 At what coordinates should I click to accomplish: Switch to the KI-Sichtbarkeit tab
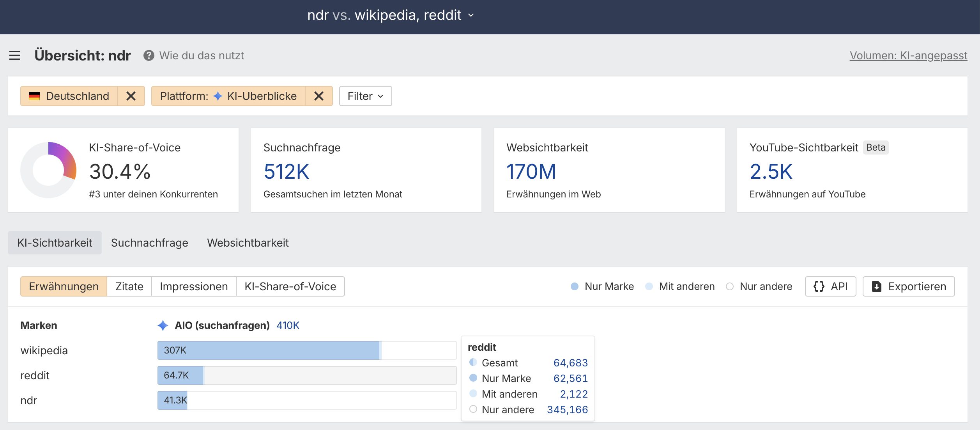click(55, 243)
